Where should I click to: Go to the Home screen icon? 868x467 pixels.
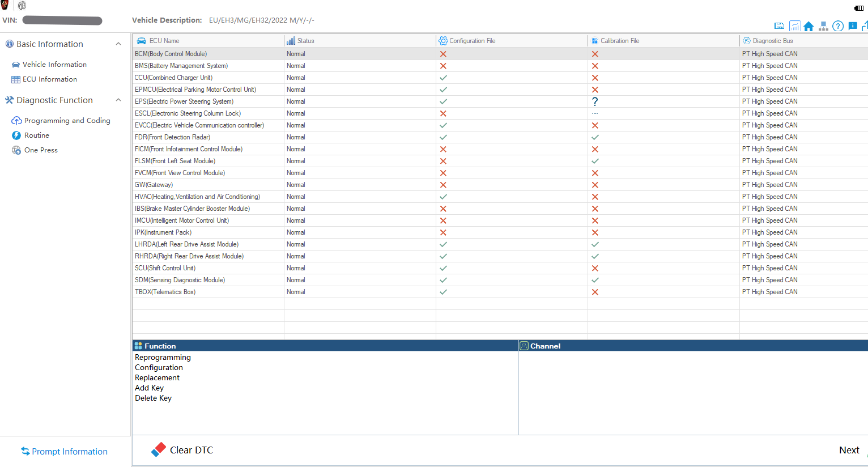(809, 26)
